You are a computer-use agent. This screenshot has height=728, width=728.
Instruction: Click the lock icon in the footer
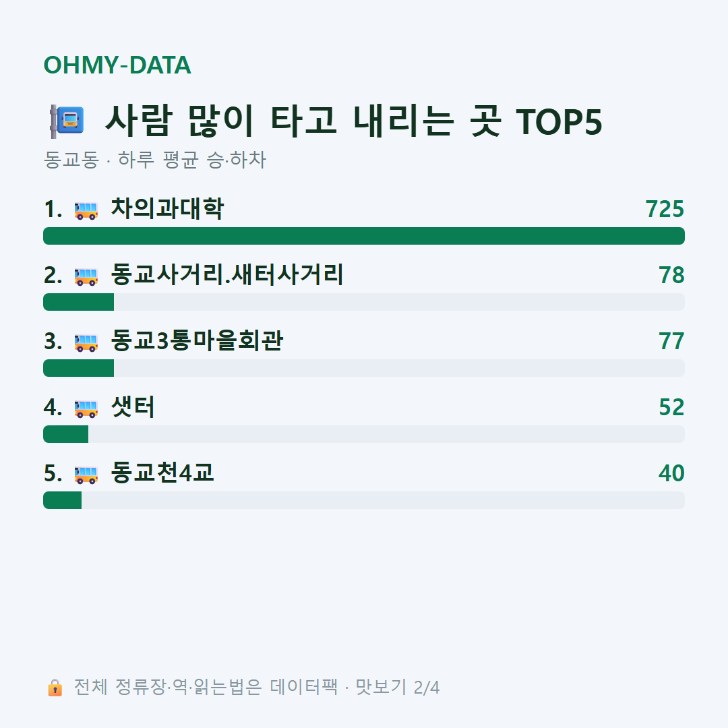pyautogui.click(x=55, y=687)
